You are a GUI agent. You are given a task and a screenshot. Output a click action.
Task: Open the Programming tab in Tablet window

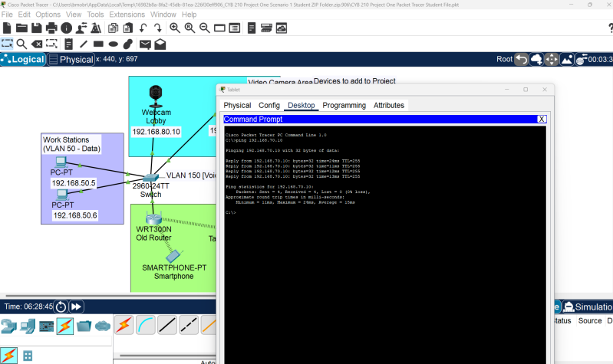pos(344,105)
